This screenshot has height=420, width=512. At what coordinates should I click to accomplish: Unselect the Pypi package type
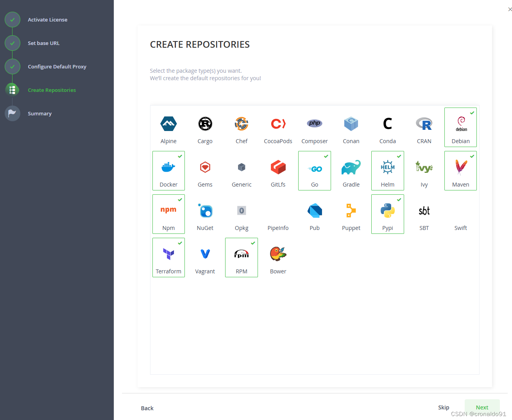coord(387,214)
